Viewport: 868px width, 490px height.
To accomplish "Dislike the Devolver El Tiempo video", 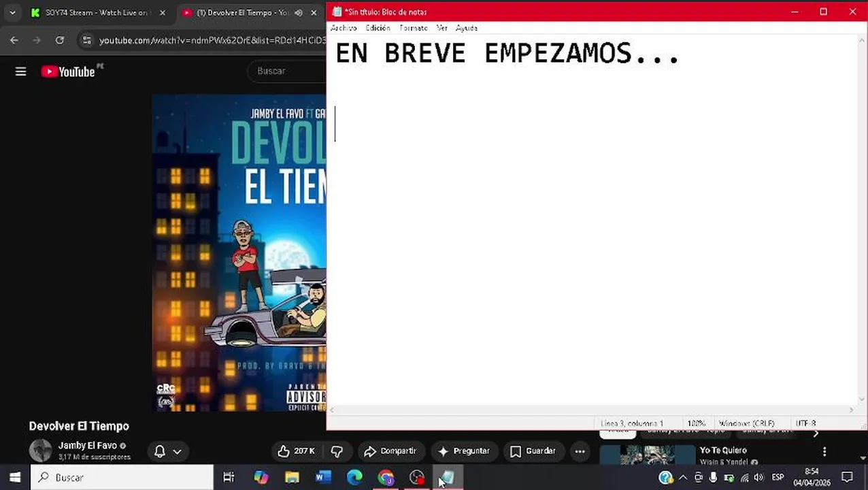I will (337, 451).
